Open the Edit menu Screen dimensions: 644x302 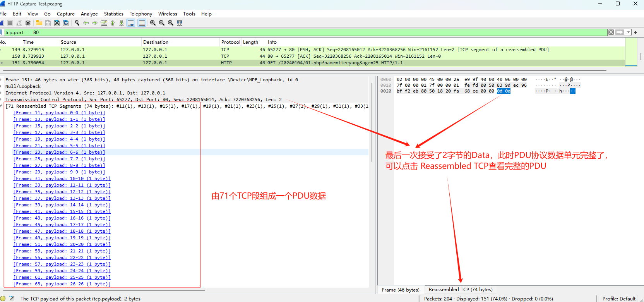(17, 14)
